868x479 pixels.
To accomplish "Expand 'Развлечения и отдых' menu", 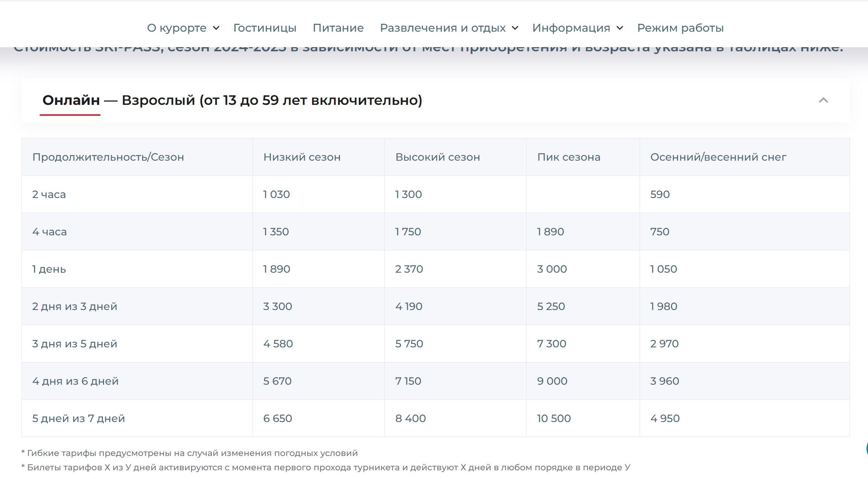I will [x=449, y=28].
